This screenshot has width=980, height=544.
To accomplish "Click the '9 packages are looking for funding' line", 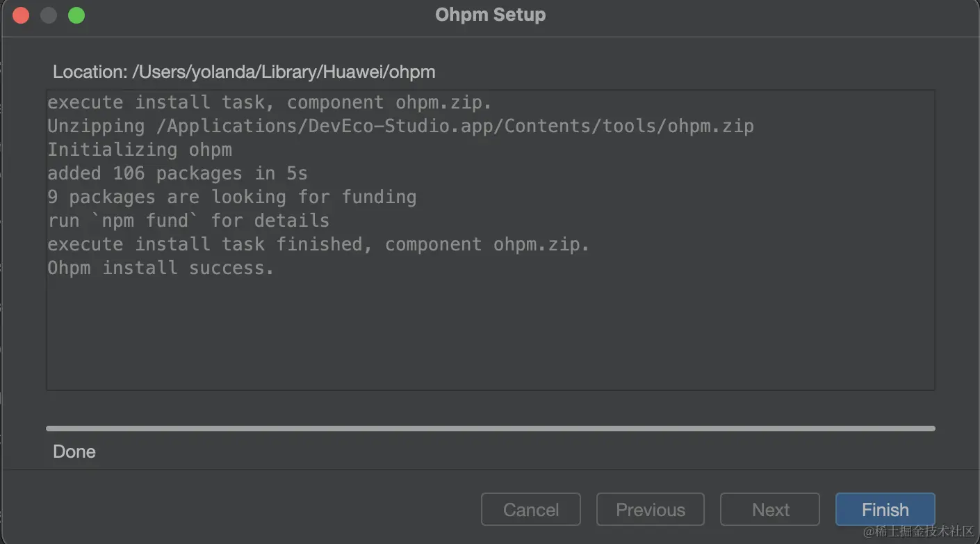I will pos(231,197).
